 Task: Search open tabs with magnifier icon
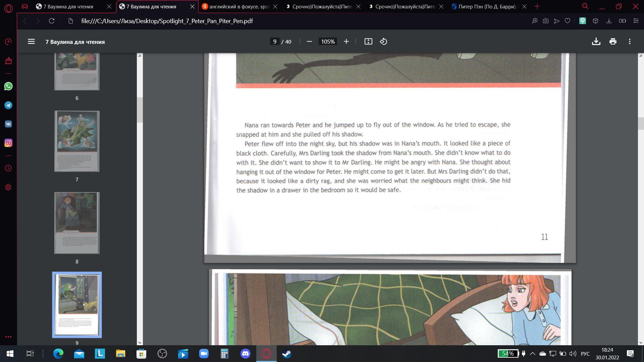[585, 6]
